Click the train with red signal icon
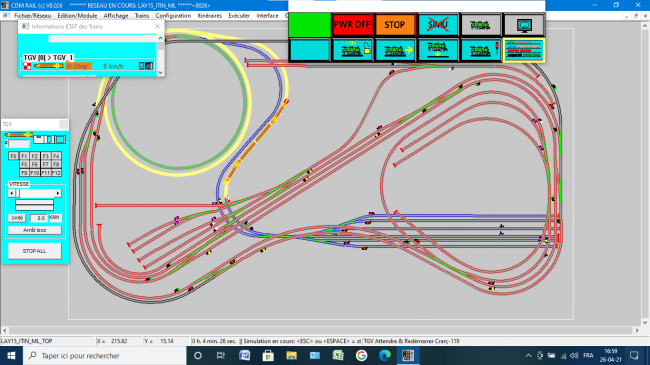Viewport: 650px width, 365px height. point(481,50)
